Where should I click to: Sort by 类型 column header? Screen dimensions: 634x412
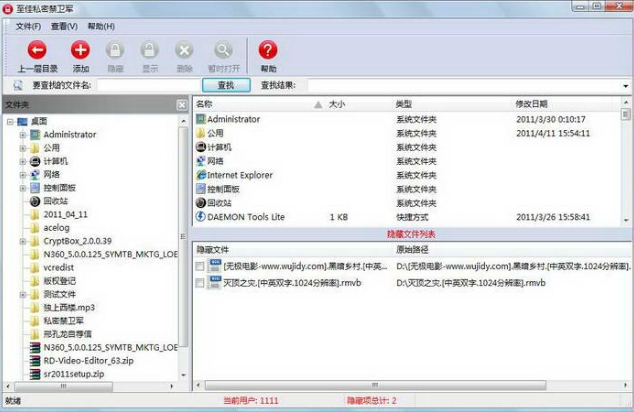[404, 104]
